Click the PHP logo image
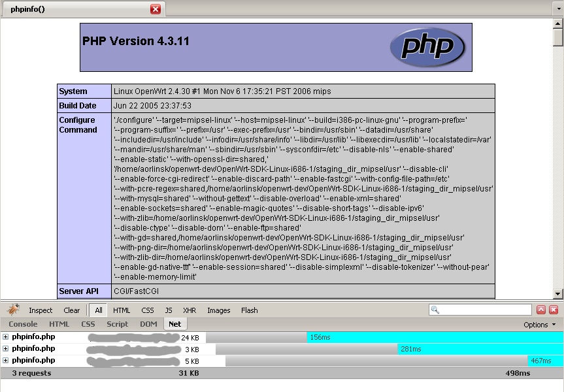This screenshot has width=564, height=392. tap(427, 47)
